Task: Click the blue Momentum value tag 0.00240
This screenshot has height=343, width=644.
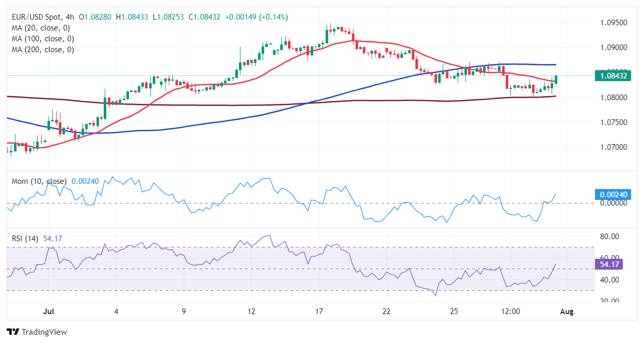Action: 611,195
